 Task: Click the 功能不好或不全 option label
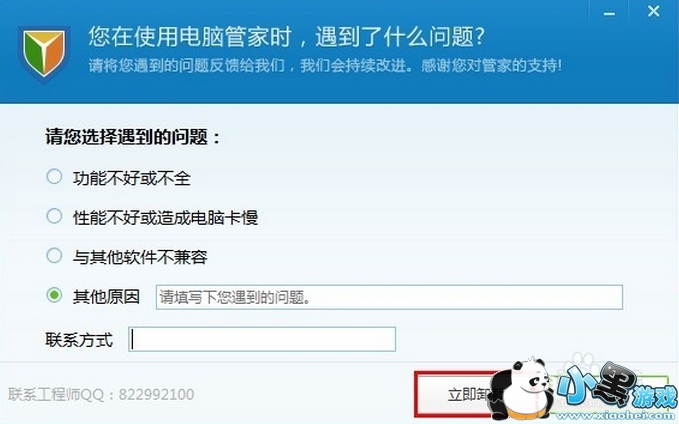[132, 178]
